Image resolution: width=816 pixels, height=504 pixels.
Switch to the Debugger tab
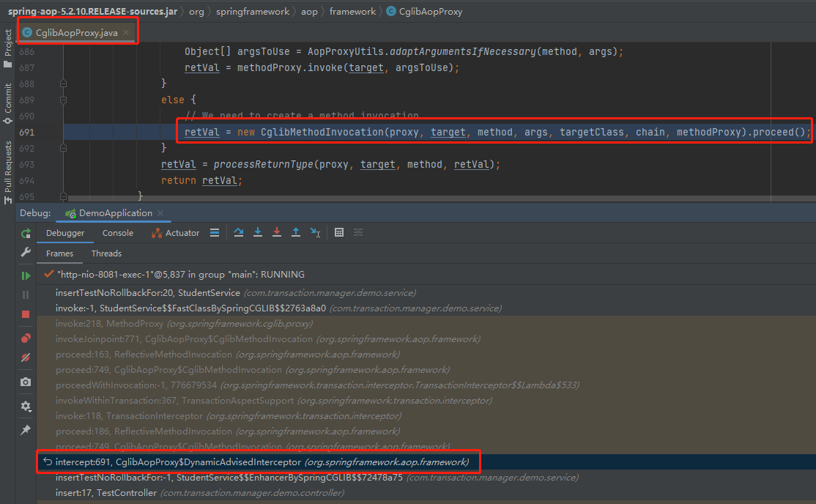coord(65,233)
